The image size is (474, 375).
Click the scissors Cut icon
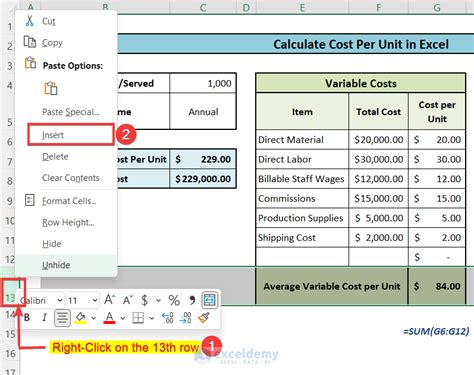[30, 21]
